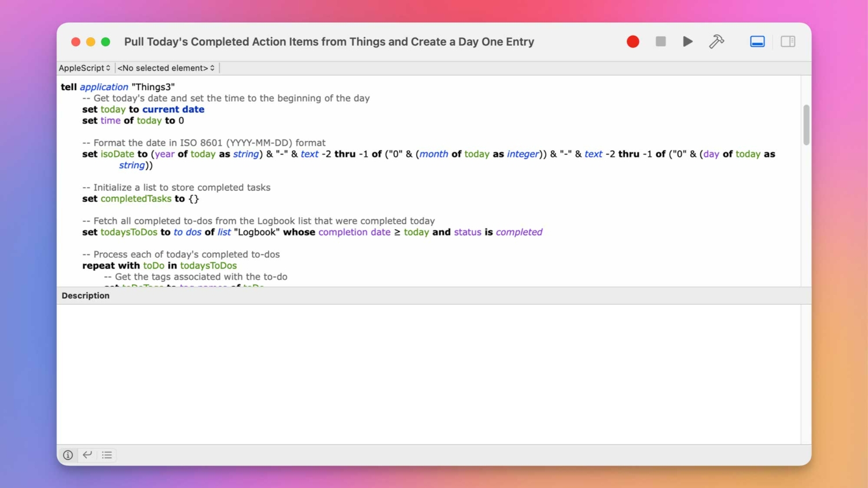The image size is (868, 488).
Task: Click the window title bar text
Action: click(329, 41)
